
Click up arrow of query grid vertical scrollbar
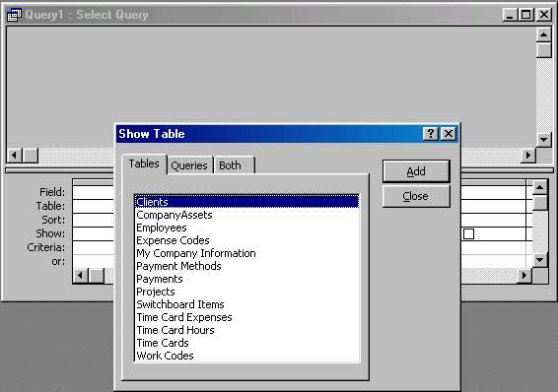tap(540, 187)
